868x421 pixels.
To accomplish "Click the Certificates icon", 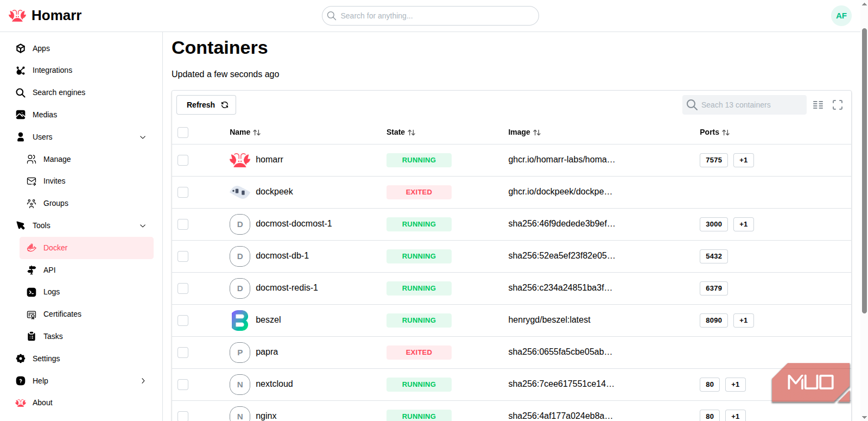I will pos(31,314).
